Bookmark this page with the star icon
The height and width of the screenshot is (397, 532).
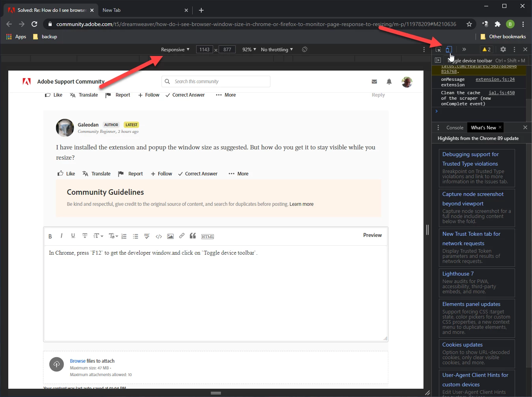tap(469, 24)
